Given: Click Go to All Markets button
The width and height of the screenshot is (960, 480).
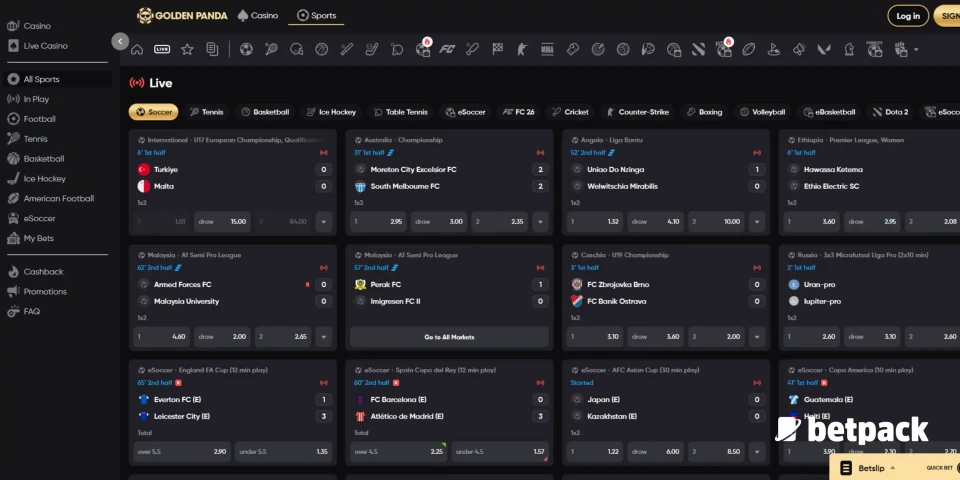Looking at the screenshot, I should 449,337.
